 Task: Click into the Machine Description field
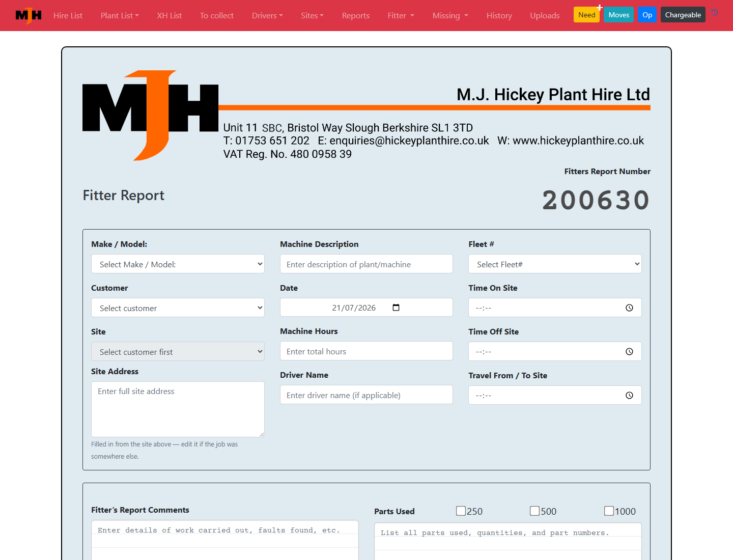pos(366,264)
